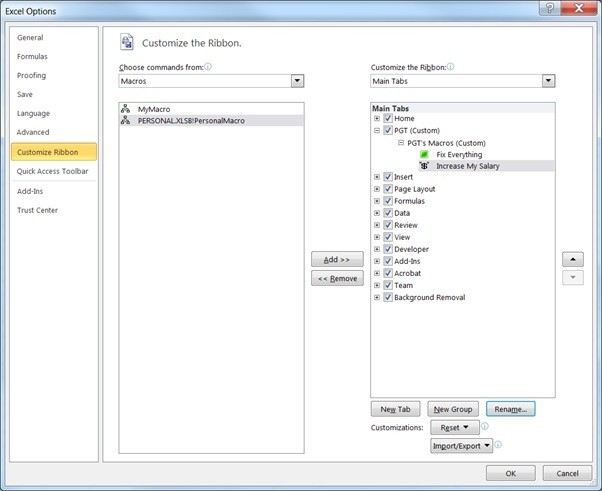Uncheck the Background Removal checkbox
The image size is (602, 491).
[x=388, y=297]
